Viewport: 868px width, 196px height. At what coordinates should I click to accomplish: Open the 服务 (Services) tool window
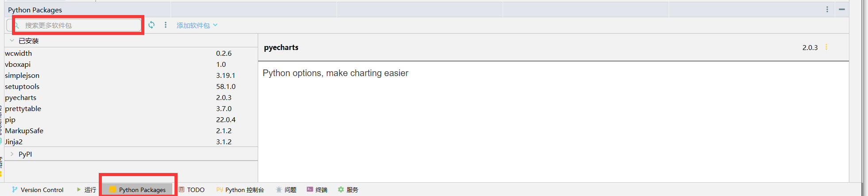click(348, 190)
